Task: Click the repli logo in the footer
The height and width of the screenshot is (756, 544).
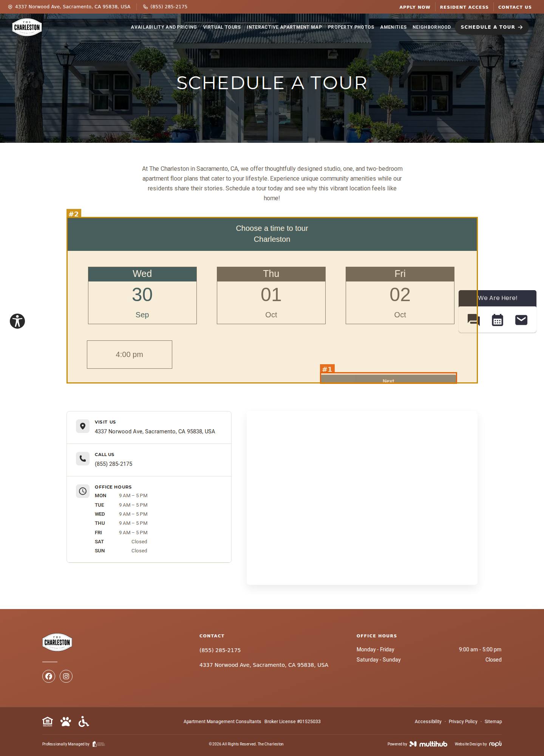Action: pyautogui.click(x=496, y=744)
